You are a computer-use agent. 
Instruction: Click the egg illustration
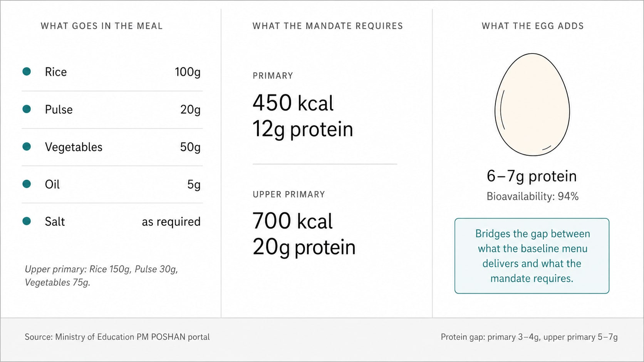[532, 105]
